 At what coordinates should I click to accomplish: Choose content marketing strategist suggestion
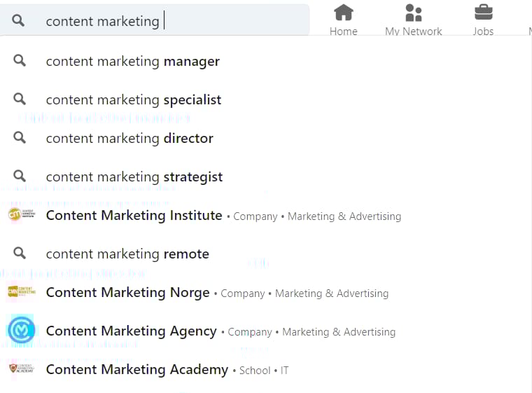(x=266, y=177)
